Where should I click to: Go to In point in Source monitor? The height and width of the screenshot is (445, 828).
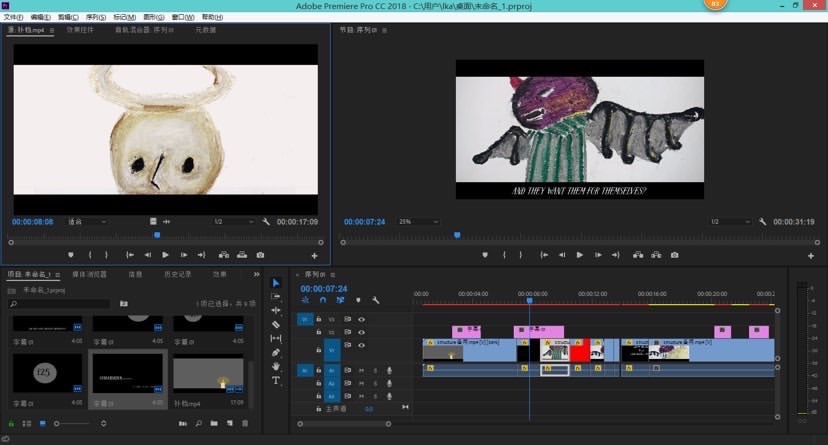[x=129, y=255]
